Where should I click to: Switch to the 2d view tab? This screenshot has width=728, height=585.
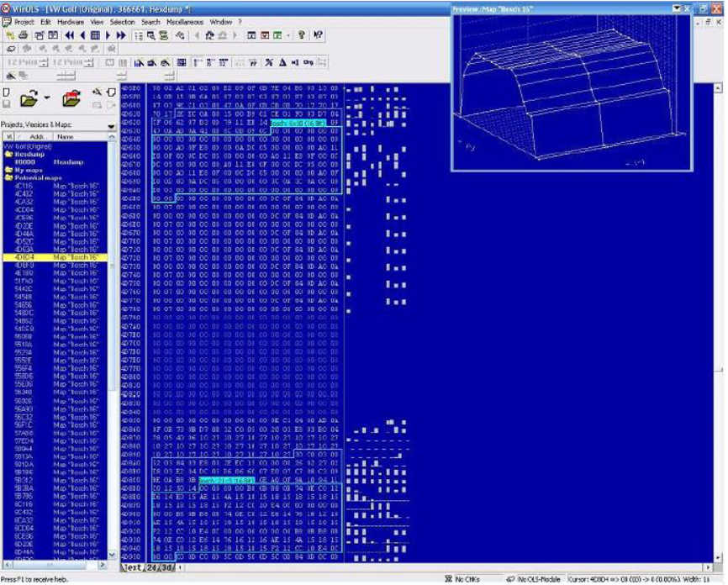click(152, 568)
